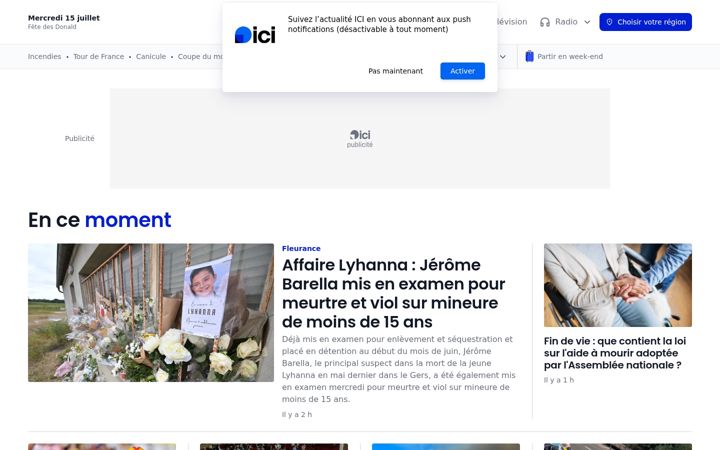Open the Affaire Lyhanna article headline
Screen dimensions: 720x450
[x=394, y=293]
